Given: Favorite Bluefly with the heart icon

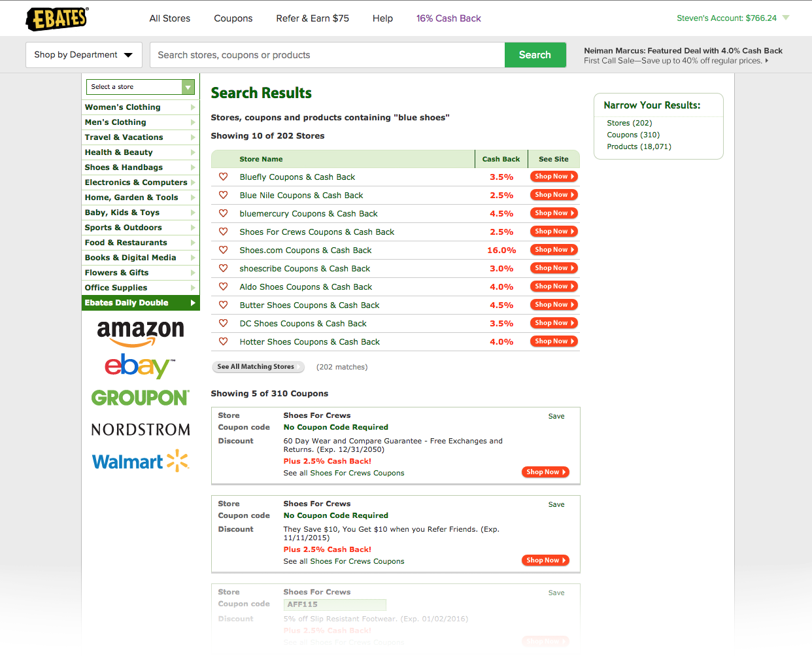Looking at the screenshot, I should pos(223,177).
